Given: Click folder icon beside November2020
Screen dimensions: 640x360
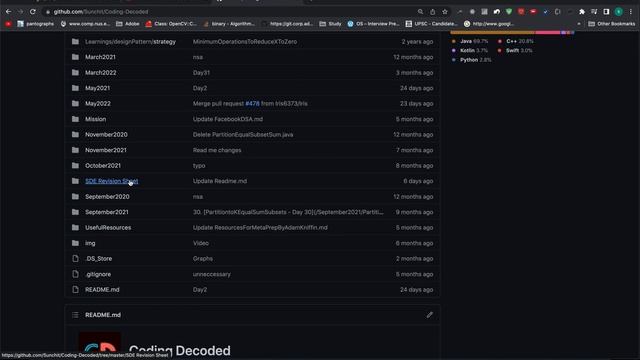Looking at the screenshot, I should 75,135.
